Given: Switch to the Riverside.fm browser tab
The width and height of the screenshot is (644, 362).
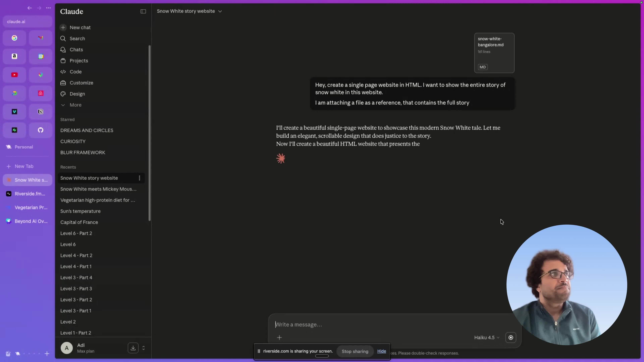Looking at the screenshot, I should (x=27, y=194).
